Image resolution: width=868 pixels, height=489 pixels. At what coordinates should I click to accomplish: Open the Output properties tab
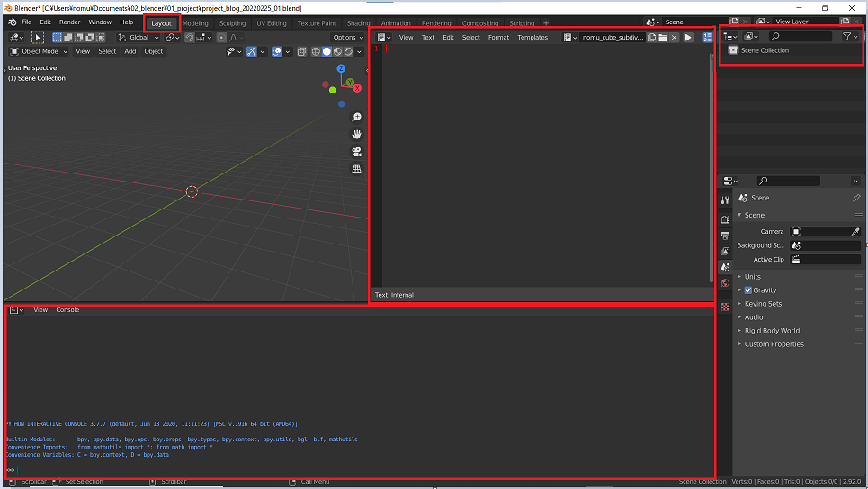coord(725,236)
